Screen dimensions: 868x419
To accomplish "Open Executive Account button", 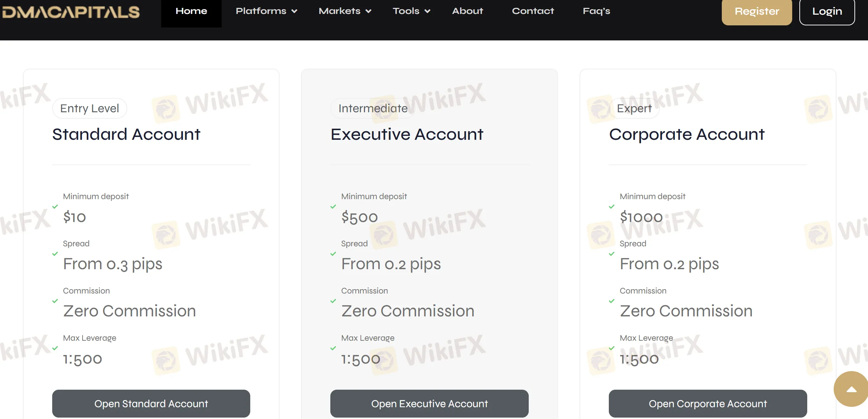I will click(x=429, y=404).
